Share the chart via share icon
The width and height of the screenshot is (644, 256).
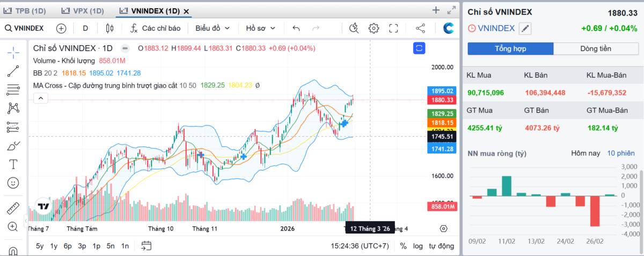420,28
